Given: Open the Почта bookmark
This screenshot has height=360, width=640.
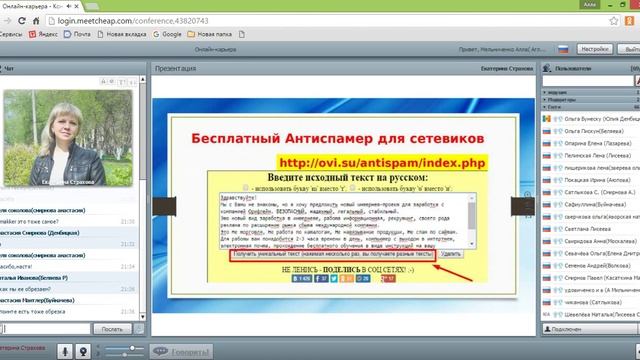Looking at the screenshot, I should 78,34.
